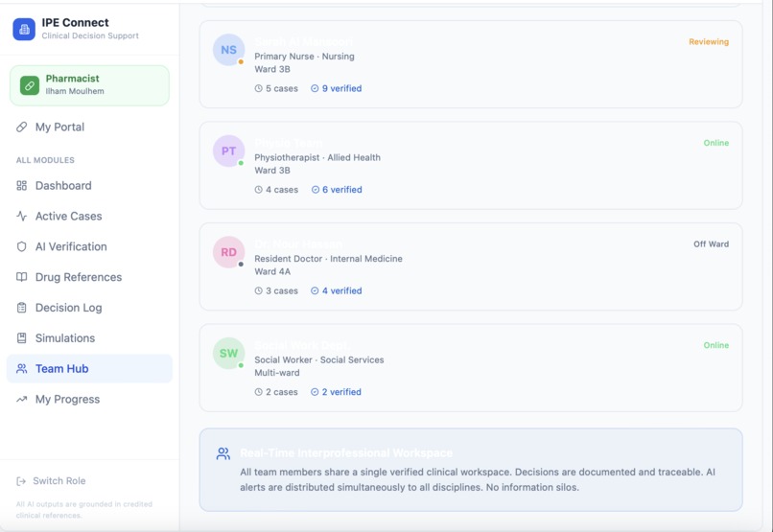Viewport: 773px width, 532px height.
Task: Click the AI Verification shield icon
Action: click(22, 246)
